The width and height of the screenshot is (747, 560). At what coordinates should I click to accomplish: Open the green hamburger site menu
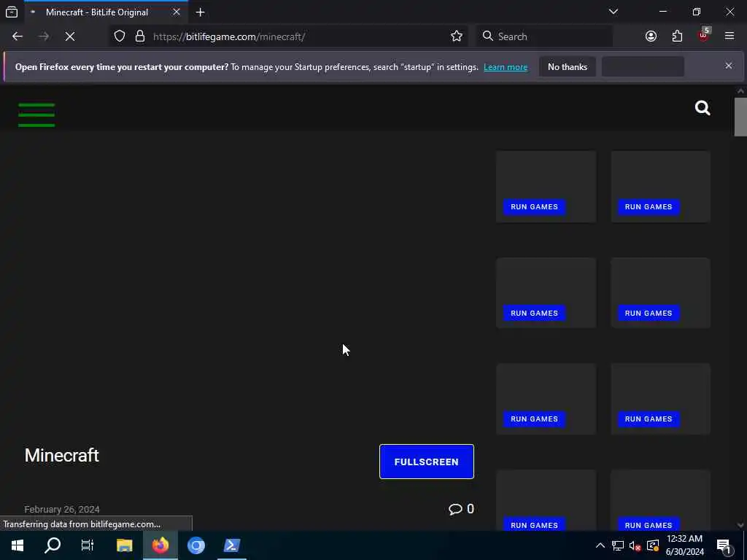36,114
